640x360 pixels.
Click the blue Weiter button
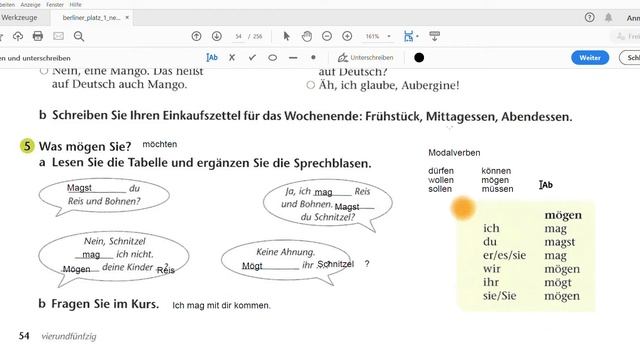pos(590,58)
